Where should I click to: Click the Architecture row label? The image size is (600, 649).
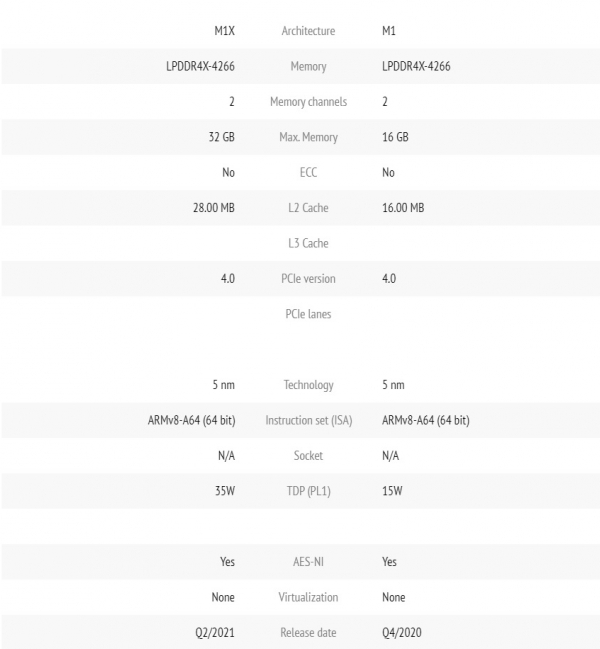[x=308, y=31]
